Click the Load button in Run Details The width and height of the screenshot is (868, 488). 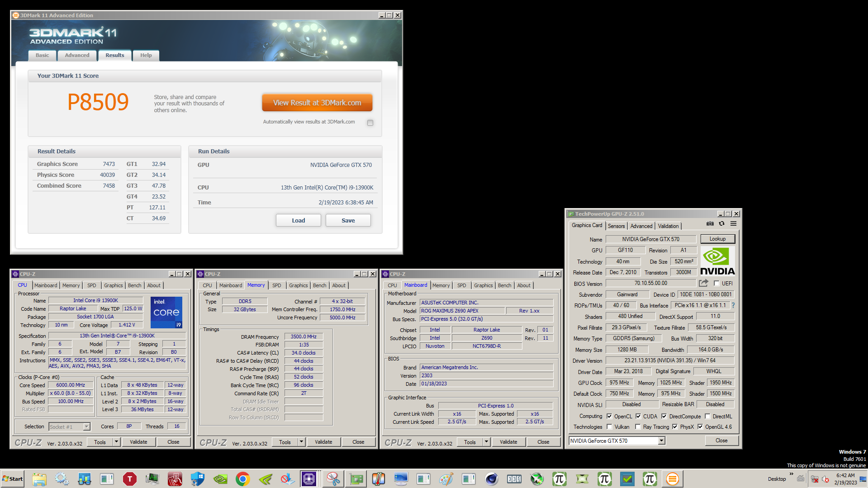[x=298, y=220]
